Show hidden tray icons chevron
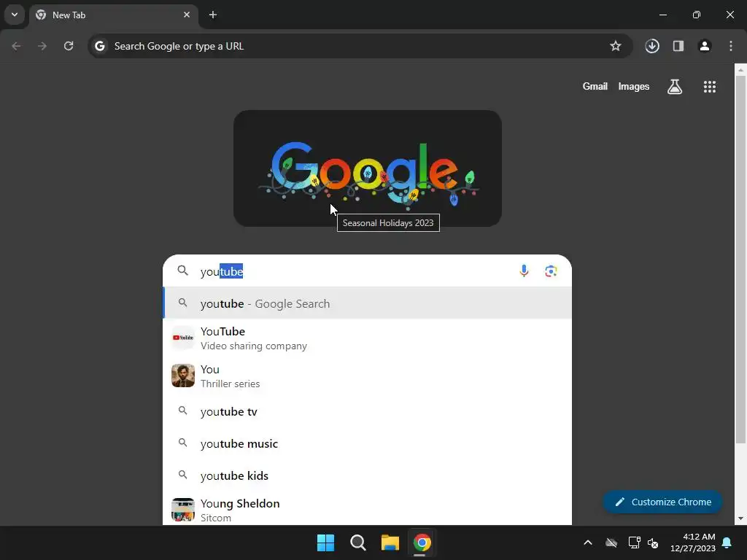The height and width of the screenshot is (560, 747). pos(588,542)
